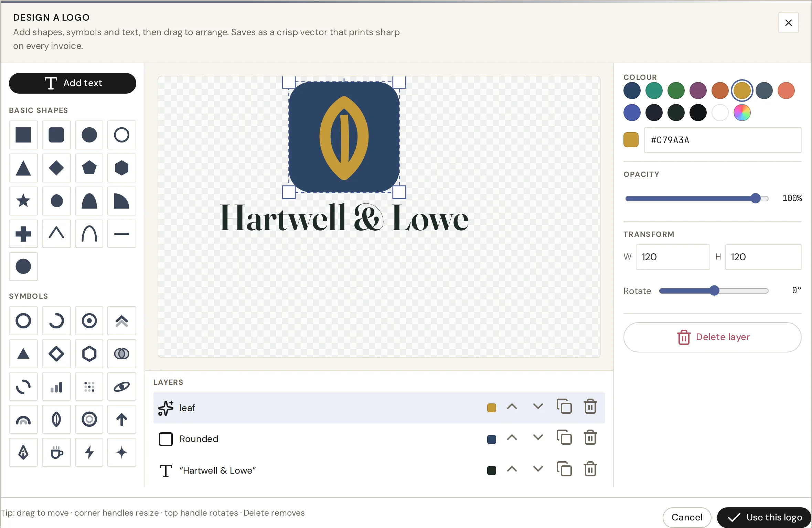Screen dimensions: 812x528
Task: Choose the coral colour swatch
Action: tap(786, 91)
